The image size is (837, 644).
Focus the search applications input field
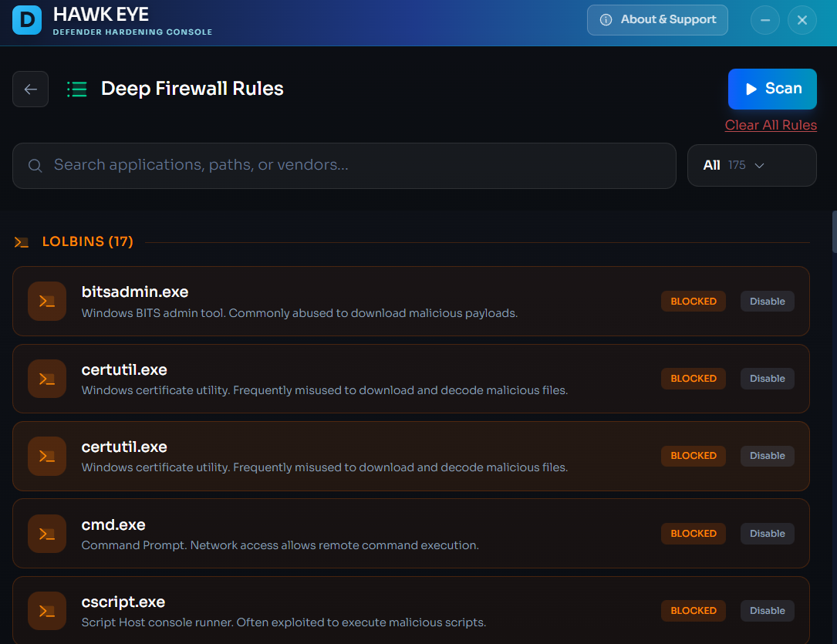point(355,165)
